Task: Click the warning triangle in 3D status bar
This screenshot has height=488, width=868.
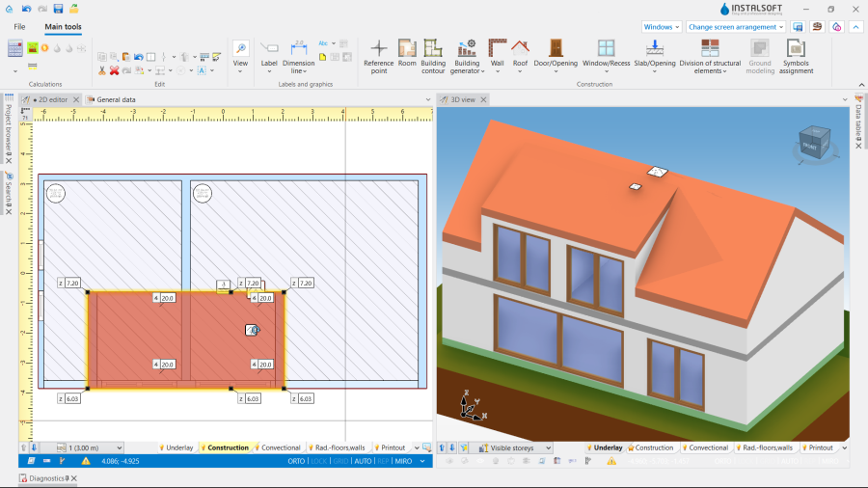Action: coord(611,461)
